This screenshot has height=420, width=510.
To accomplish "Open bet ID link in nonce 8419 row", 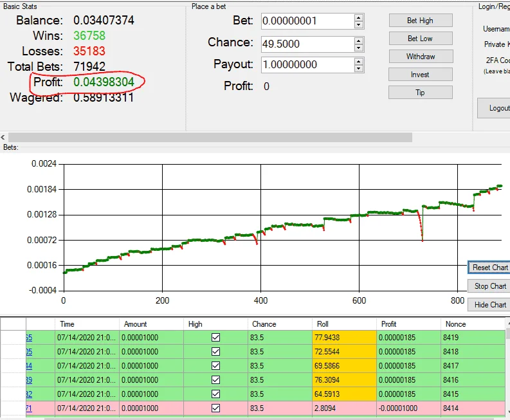I will [x=29, y=338].
